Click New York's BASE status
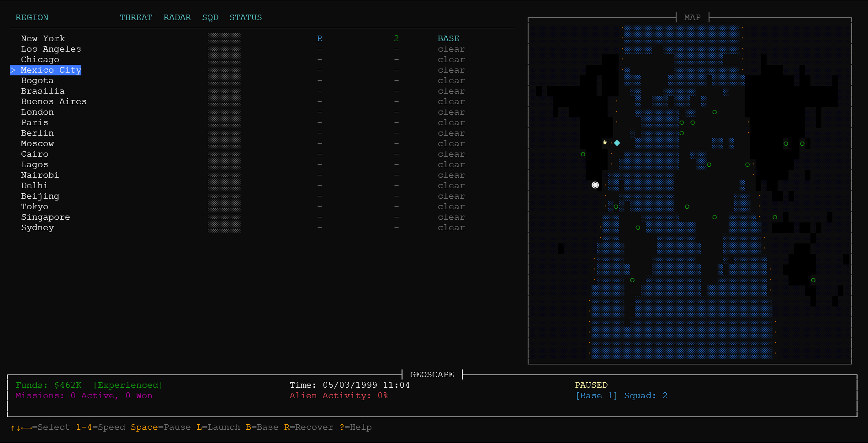The image size is (868, 443). 448,38
